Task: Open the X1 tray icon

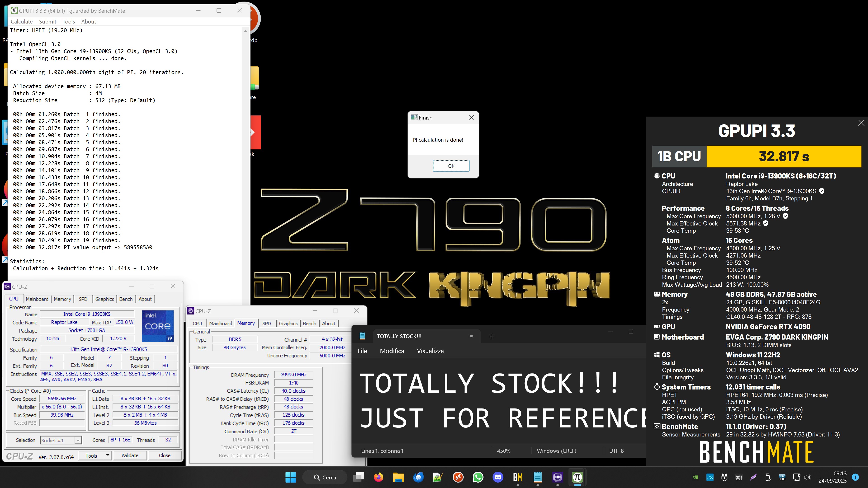Action: (739, 477)
